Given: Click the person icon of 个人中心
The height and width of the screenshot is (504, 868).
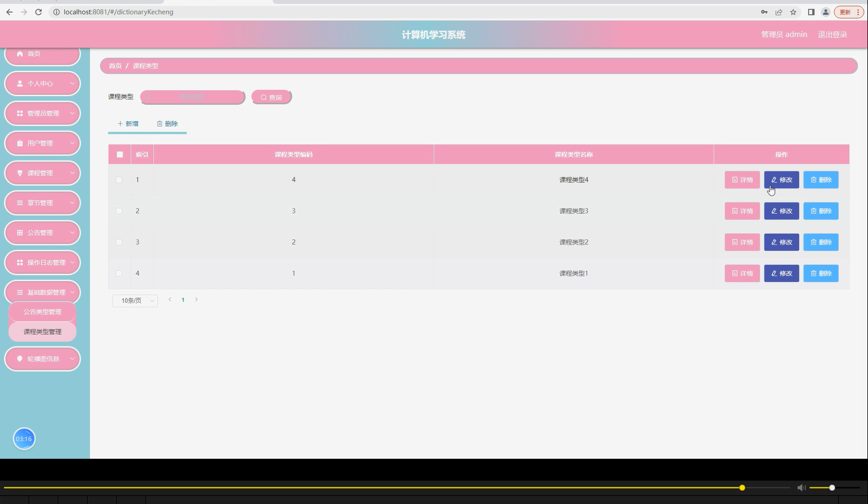Looking at the screenshot, I should [20, 84].
